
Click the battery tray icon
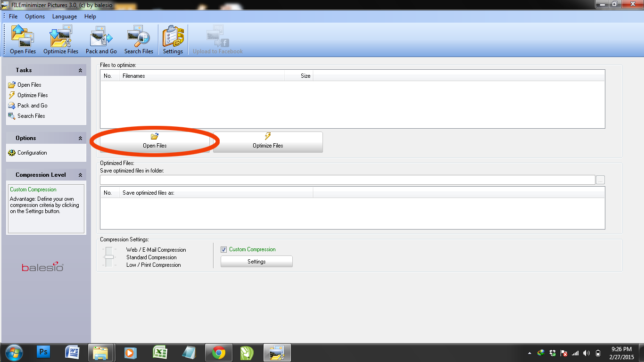pos(598,353)
